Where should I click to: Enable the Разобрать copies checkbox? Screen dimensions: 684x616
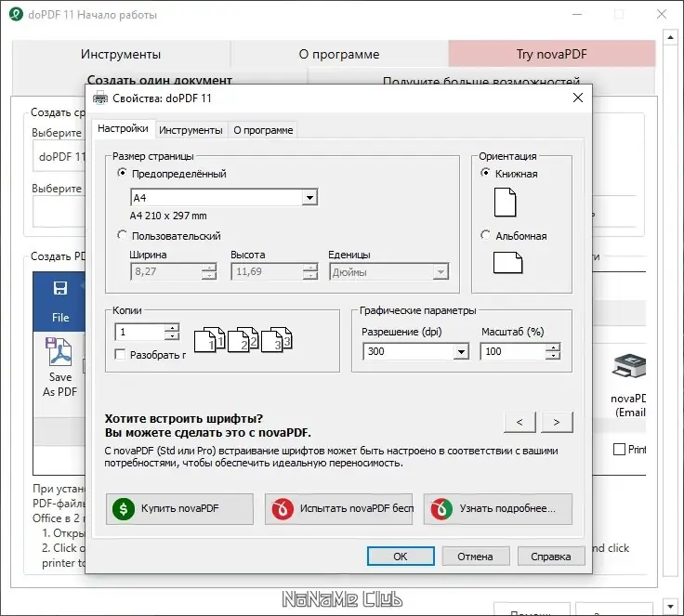point(120,354)
